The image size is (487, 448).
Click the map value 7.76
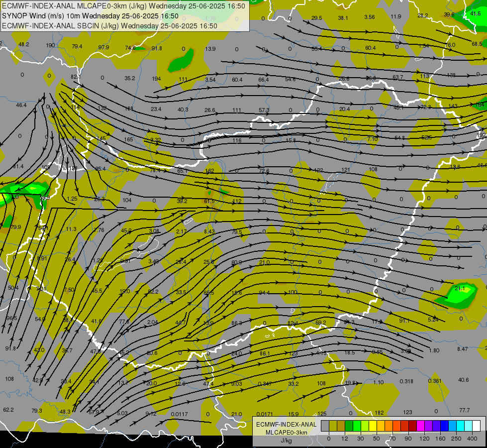[99, 230]
